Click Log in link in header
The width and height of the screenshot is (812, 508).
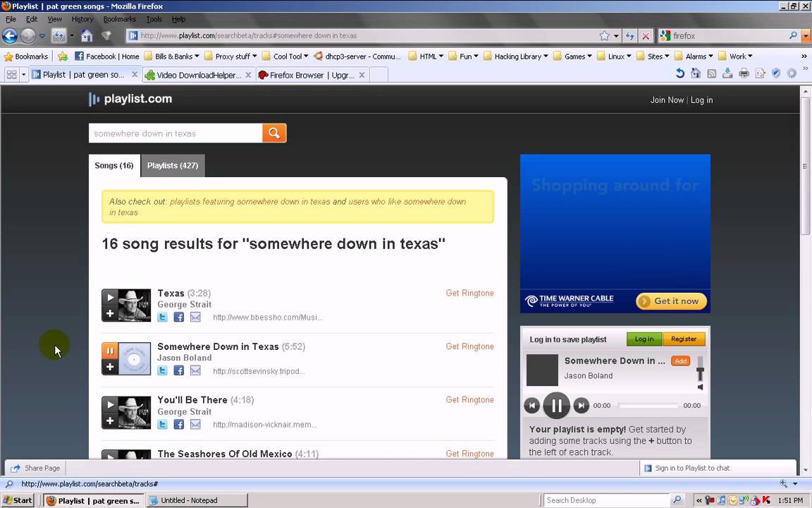(702, 100)
